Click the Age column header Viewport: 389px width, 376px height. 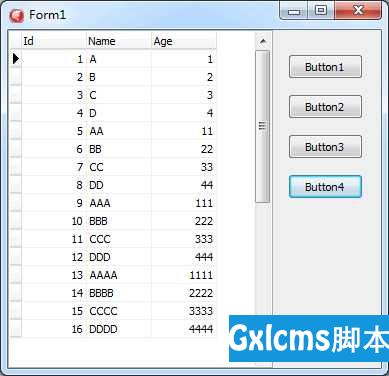[x=184, y=41]
